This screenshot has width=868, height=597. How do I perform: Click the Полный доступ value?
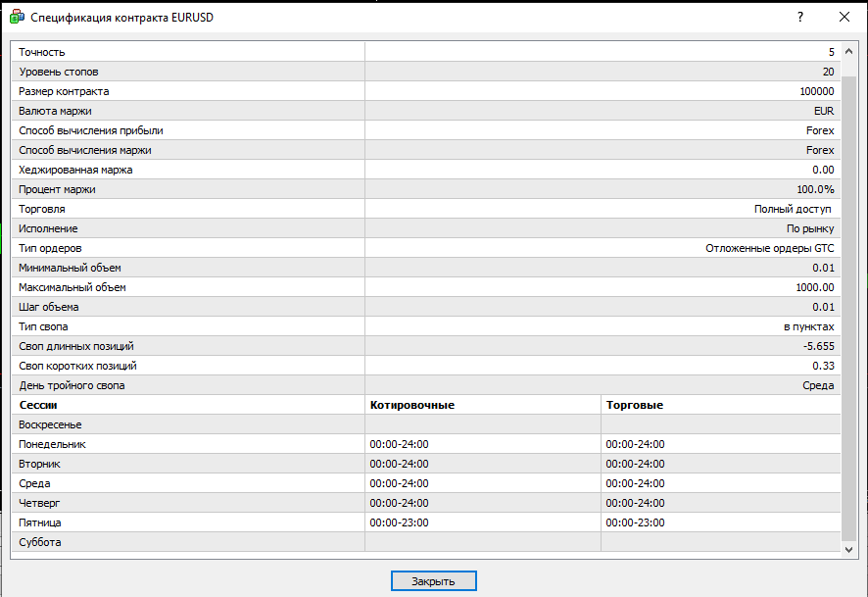point(793,209)
